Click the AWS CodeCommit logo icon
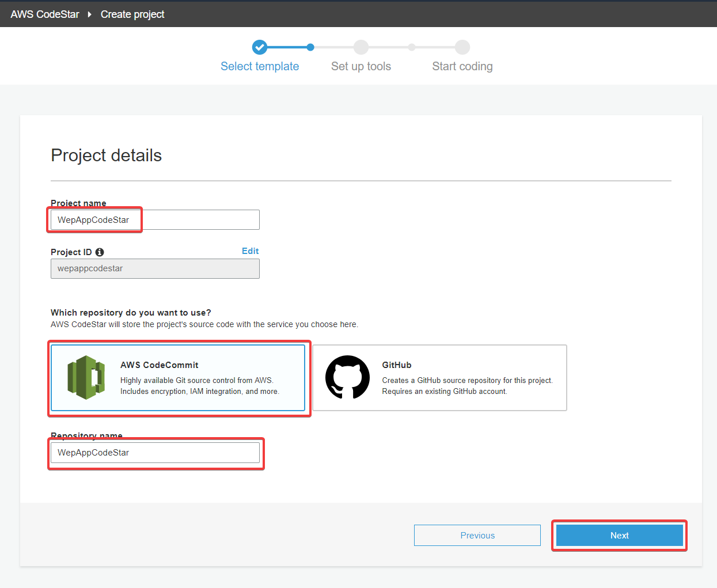Viewport: 717px width, 588px height. point(86,378)
